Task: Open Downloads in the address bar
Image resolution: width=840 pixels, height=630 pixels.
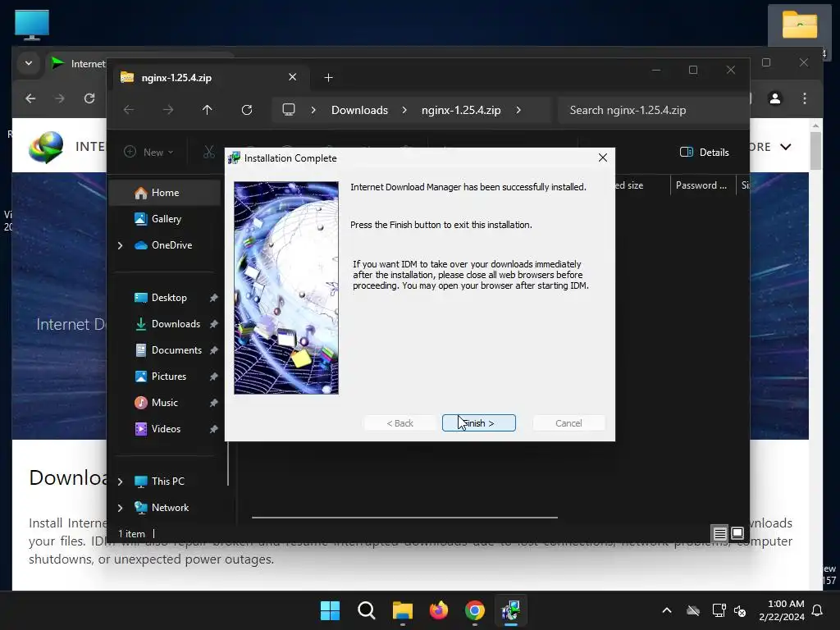Action: pyautogui.click(x=359, y=110)
